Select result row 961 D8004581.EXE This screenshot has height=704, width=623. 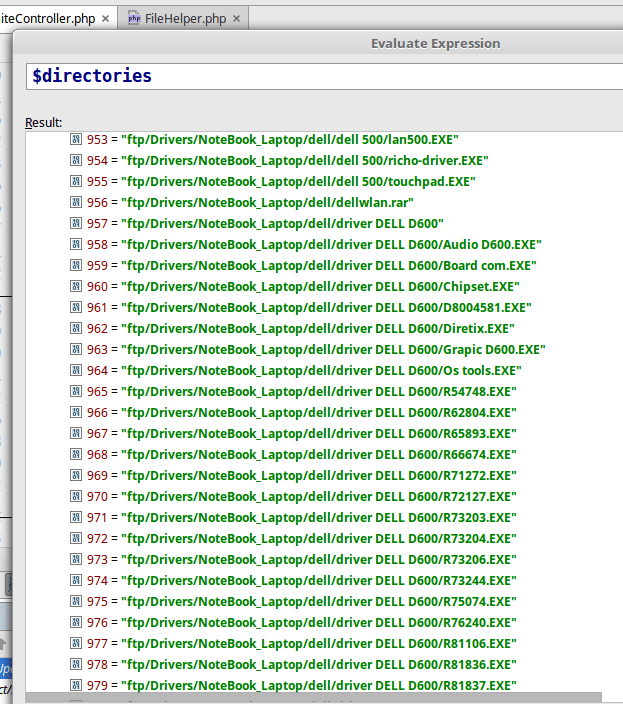click(301, 308)
